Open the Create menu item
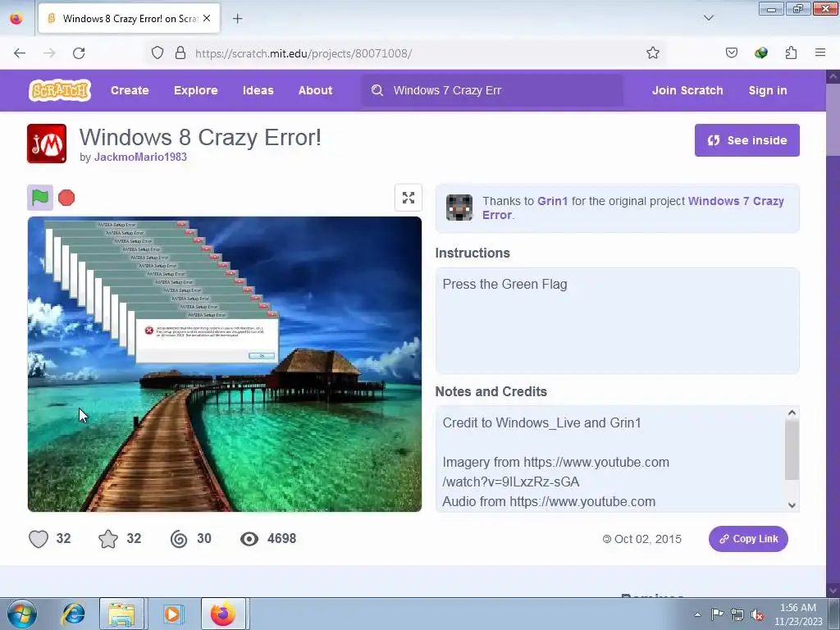Screen dimensions: 840x630 (x=130, y=90)
